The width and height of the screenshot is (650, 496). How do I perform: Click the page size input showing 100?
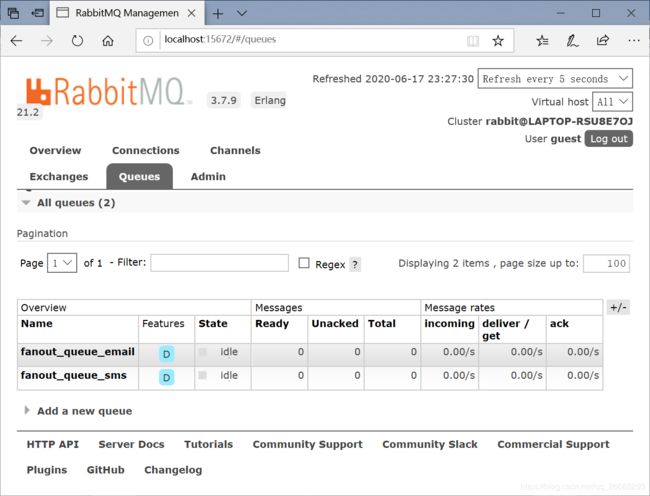click(606, 264)
